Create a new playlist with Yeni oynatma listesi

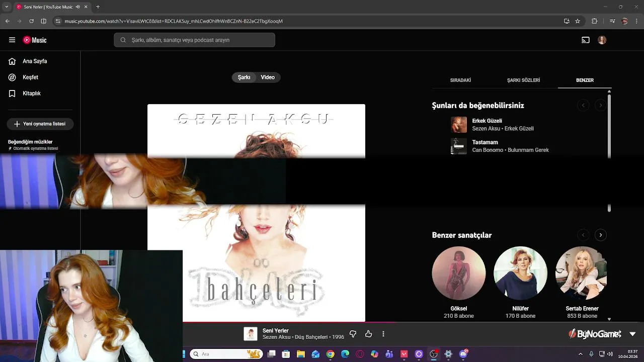click(x=40, y=124)
